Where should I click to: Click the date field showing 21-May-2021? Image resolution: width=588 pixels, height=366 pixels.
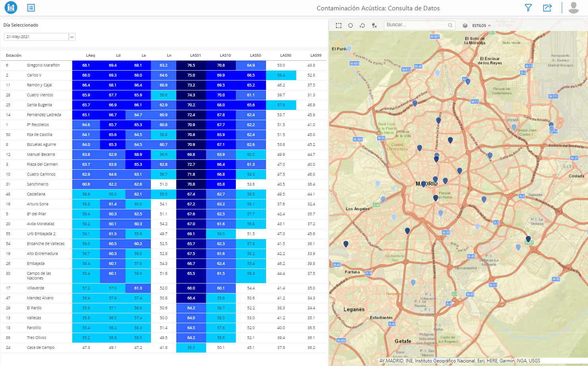pyautogui.click(x=37, y=37)
